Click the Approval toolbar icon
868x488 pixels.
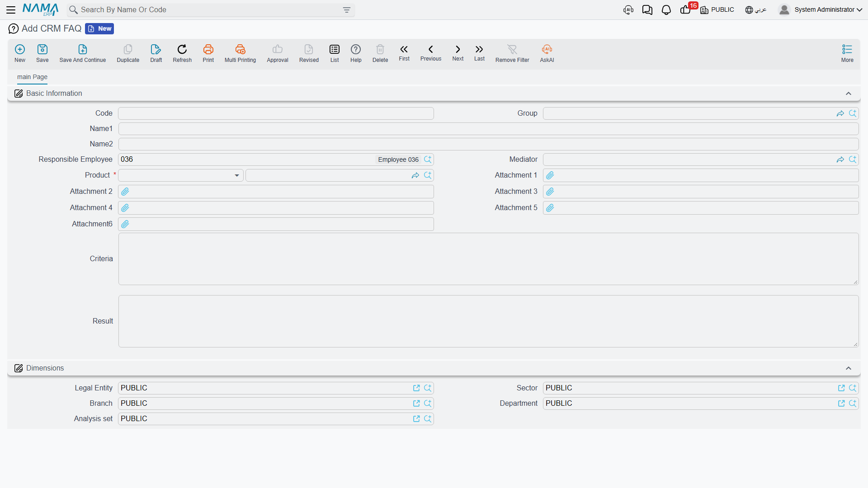coord(278,53)
